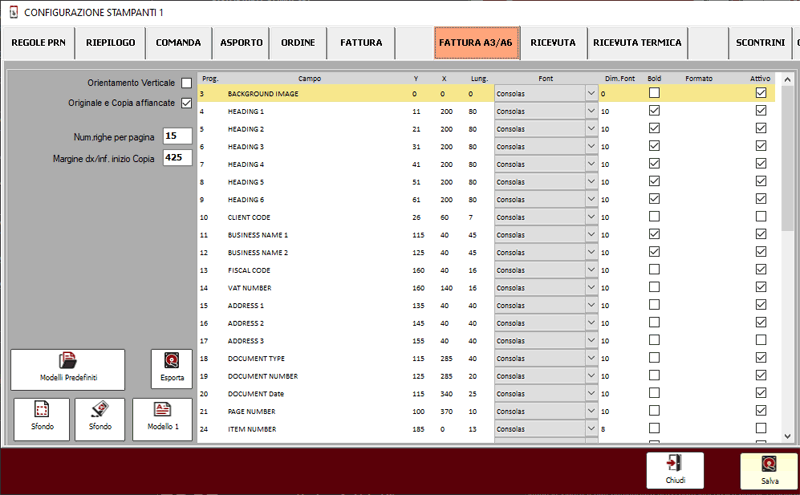Viewport: 800px width, 495px height.
Task: Select the FATTURA A3/A6 tab
Action: click(476, 43)
